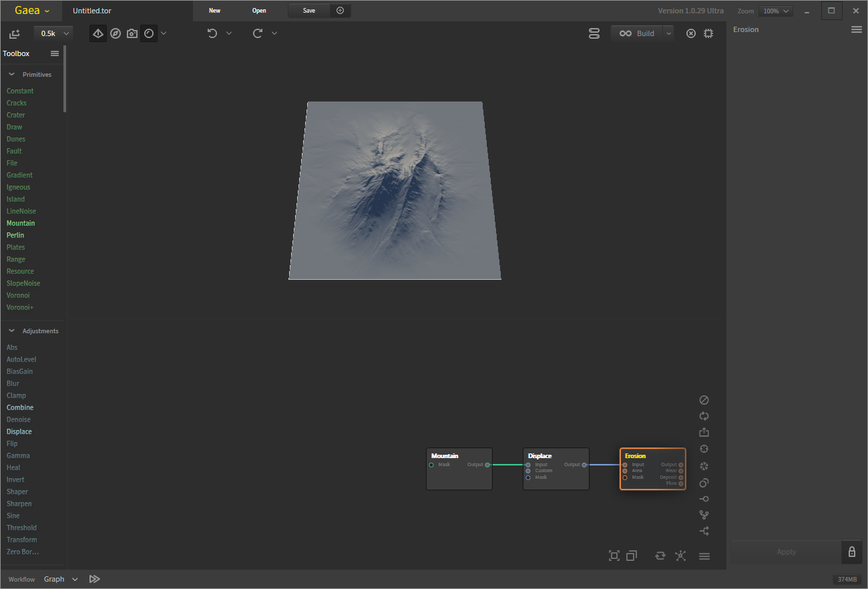Click Open to load a project
The image size is (868, 589).
tap(259, 10)
